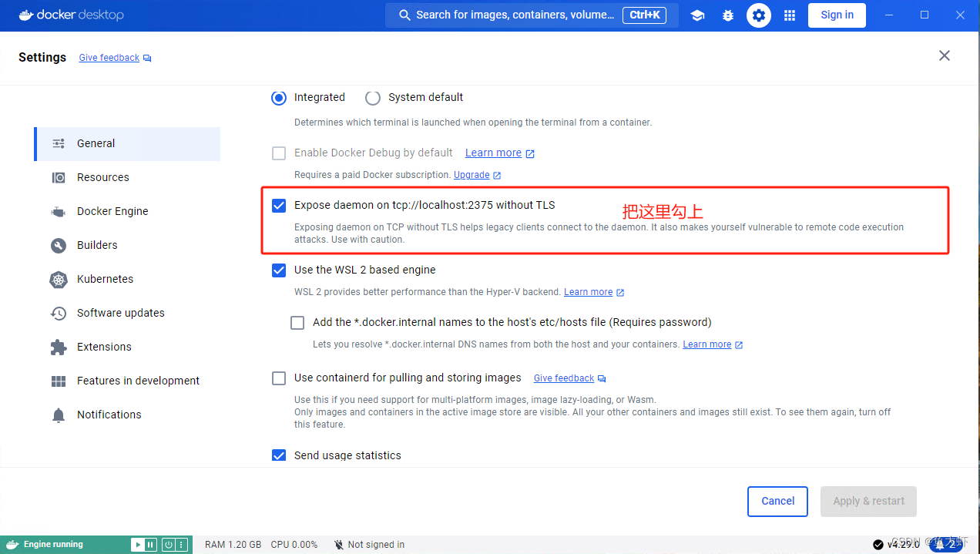Click the Engine running status label

[x=53, y=545]
